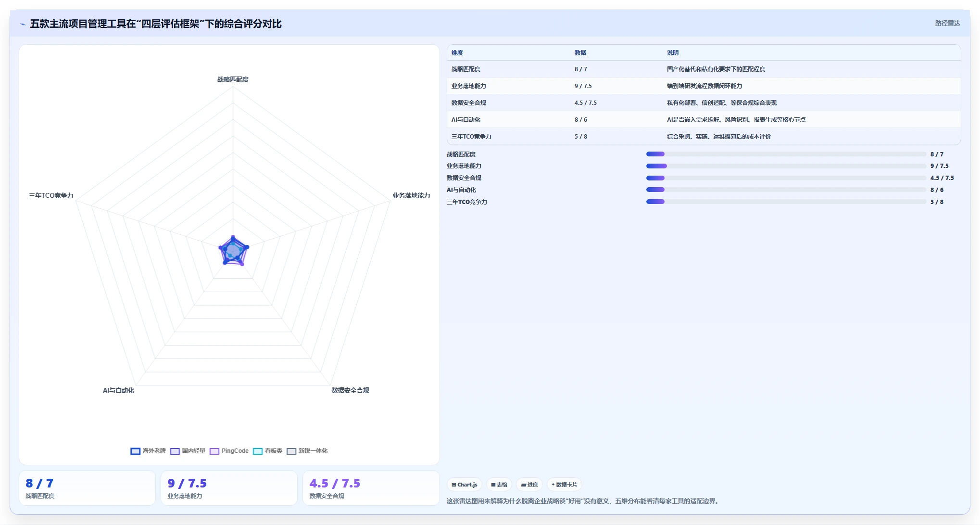The width and height of the screenshot is (980, 525).
Task: Click the 9 / 7.5 value in the table
Action: [583, 86]
